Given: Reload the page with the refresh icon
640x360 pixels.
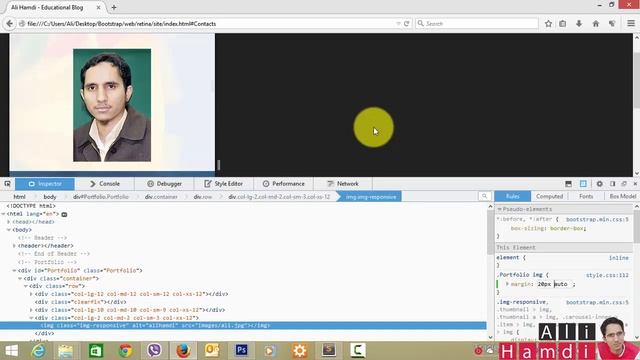Looking at the screenshot, I should 407,24.
